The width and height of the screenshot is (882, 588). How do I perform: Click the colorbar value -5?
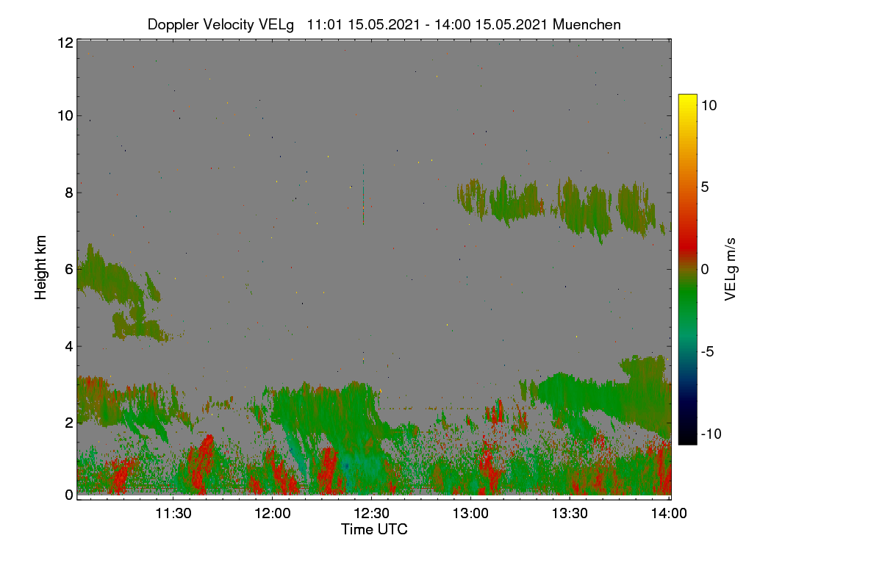tap(707, 351)
